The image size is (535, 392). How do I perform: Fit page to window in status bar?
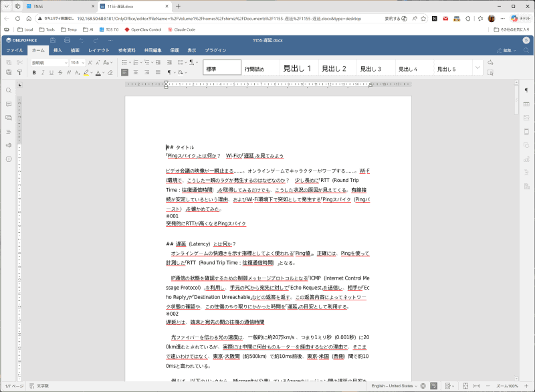coord(465,386)
